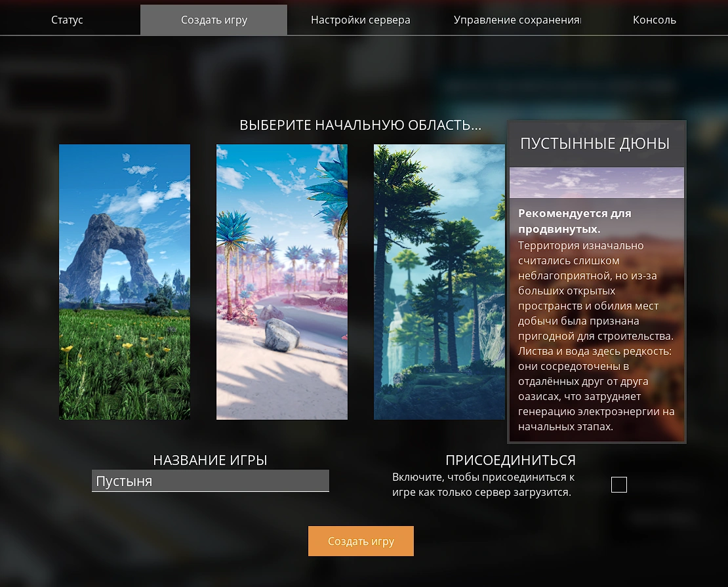Enable the Присоединиться checkbox
728x587 pixels.
(618, 484)
